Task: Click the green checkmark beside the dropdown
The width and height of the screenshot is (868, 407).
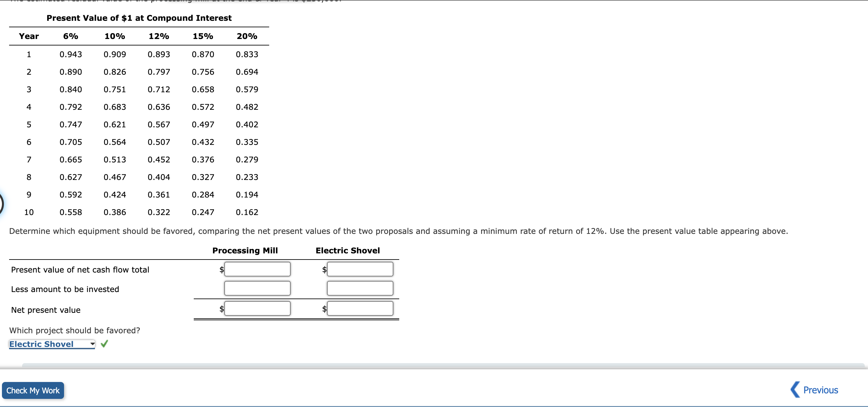Action: (x=104, y=344)
